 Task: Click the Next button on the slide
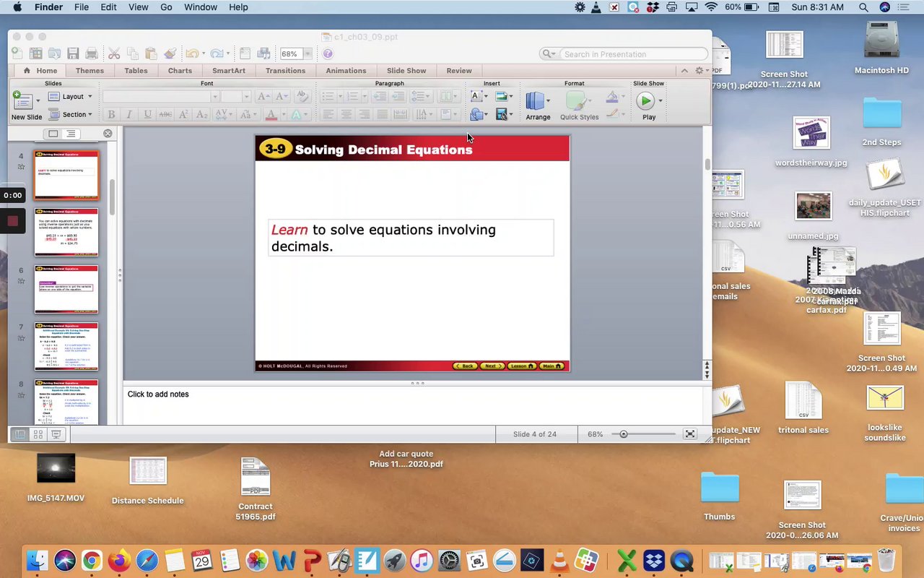tap(492, 366)
